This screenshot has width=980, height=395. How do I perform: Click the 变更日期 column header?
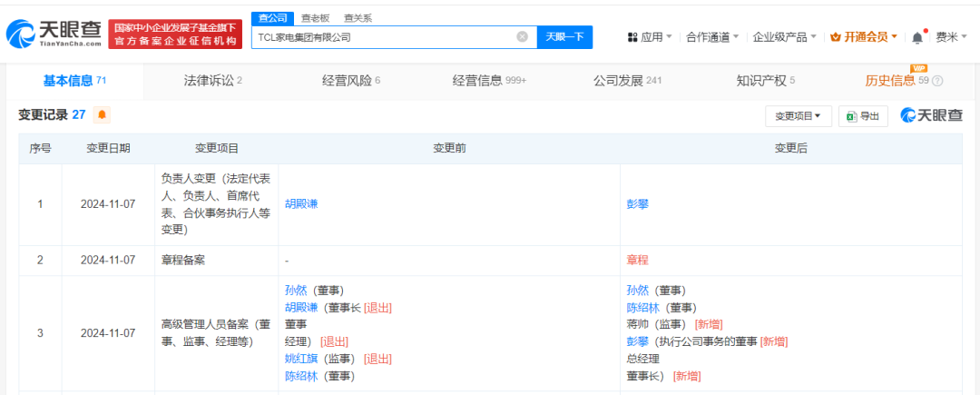(108, 148)
